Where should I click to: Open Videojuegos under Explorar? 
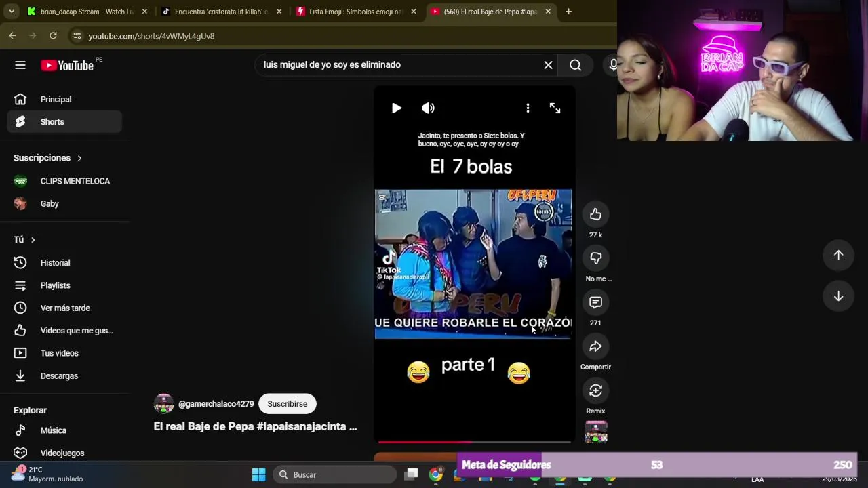(64, 453)
